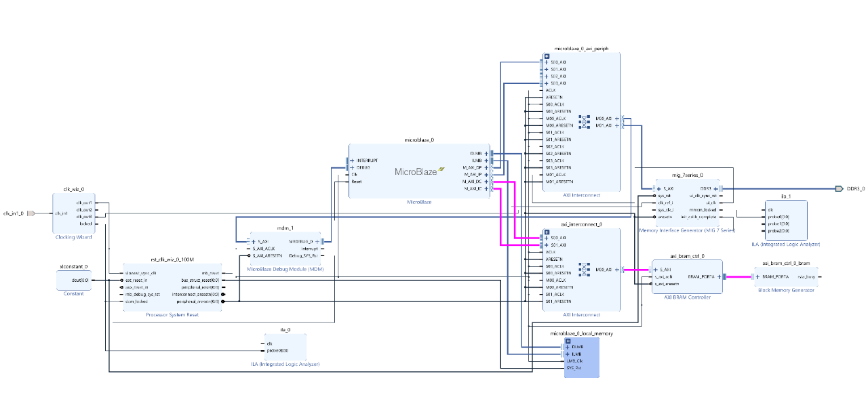Select the magenta wire into axi_bram_ctrl_0 S_AXI
This screenshot has height=420, width=868.
pyautogui.click(x=635, y=270)
